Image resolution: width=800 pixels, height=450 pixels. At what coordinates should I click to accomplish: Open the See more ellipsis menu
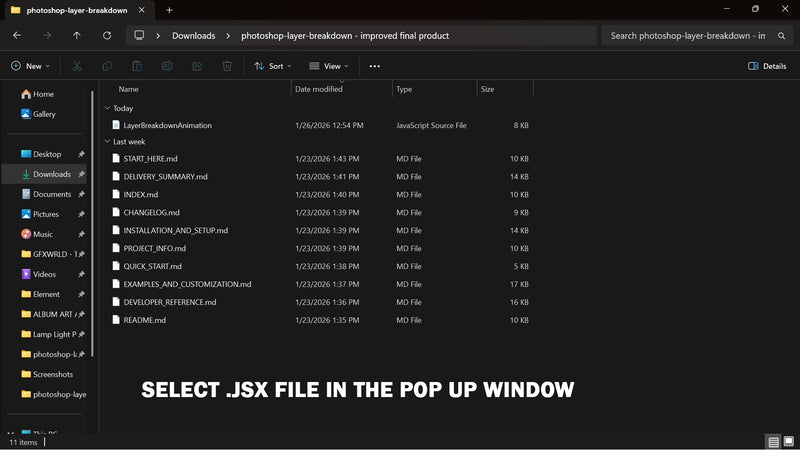pos(374,66)
